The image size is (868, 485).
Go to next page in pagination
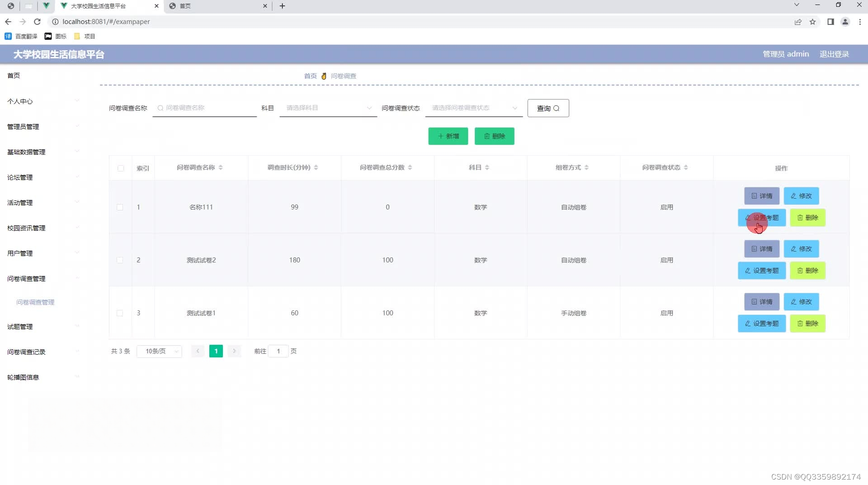coord(234,351)
